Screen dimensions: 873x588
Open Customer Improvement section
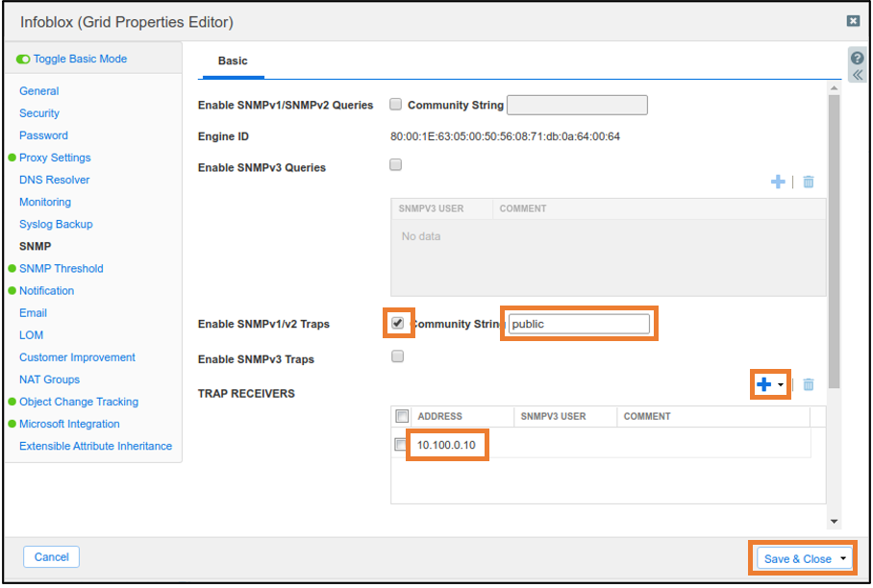coord(77,357)
